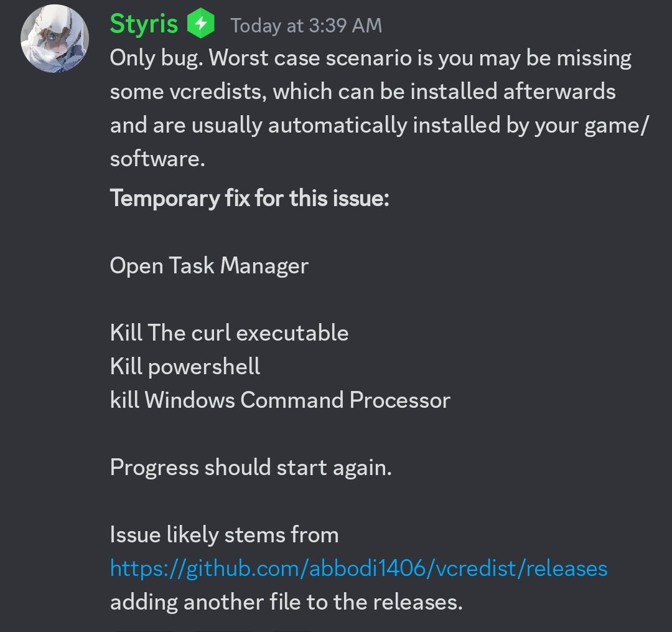Click the 'Kill powershell' line of the message
Viewport: 672px width, 632px height.
(184, 366)
